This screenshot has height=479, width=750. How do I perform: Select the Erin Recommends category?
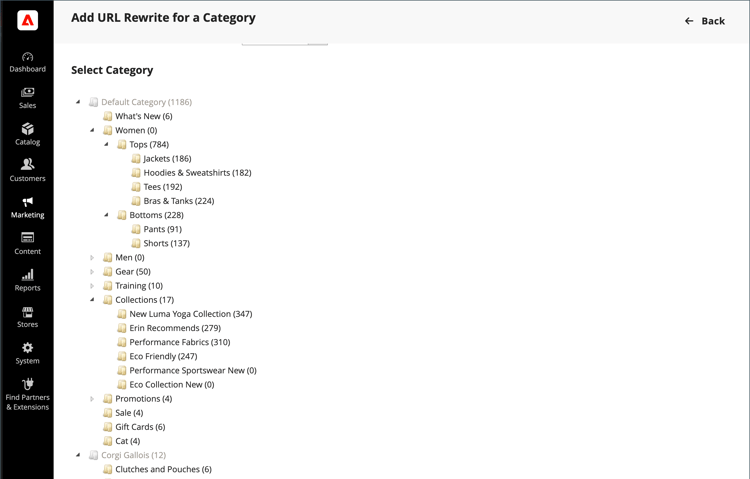pyautogui.click(x=175, y=328)
